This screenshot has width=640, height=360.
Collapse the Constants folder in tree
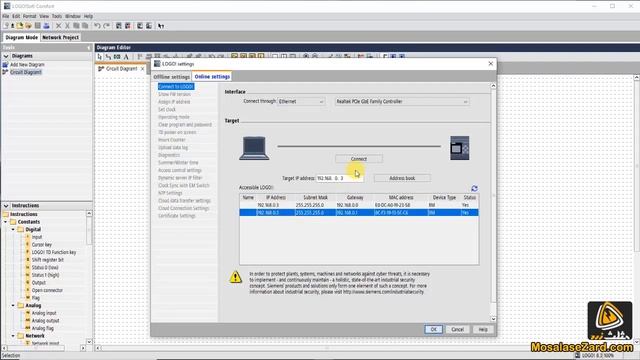pos(6,222)
